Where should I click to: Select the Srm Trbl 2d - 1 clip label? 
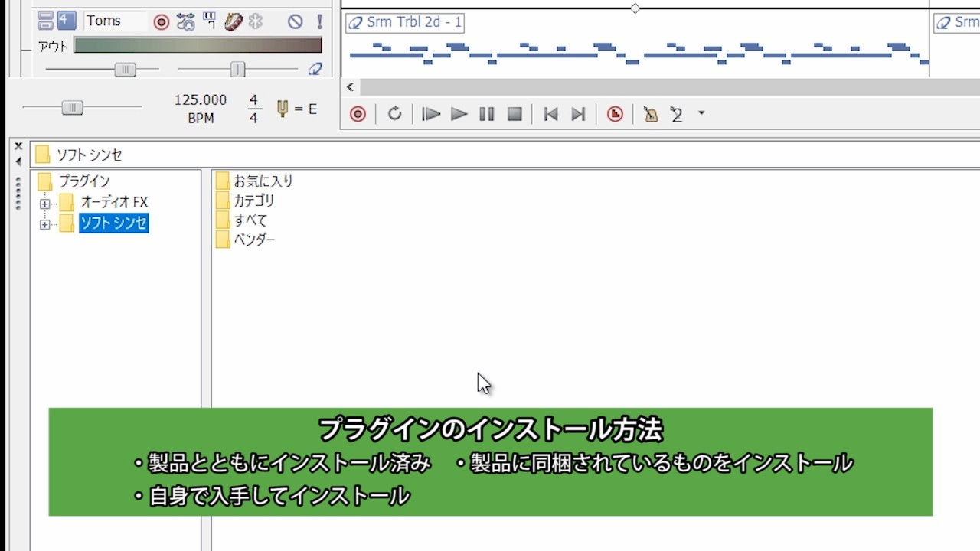405,23
